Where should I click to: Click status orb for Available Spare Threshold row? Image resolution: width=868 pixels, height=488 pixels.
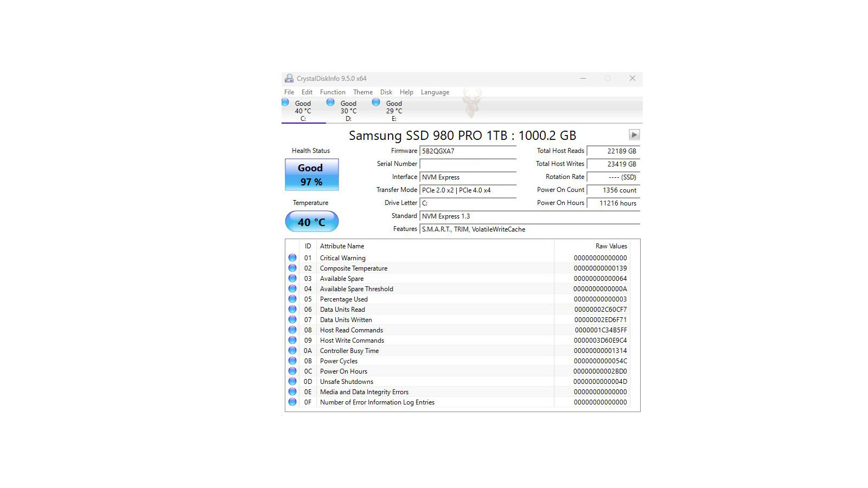pyautogui.click(x=292, y=289)
